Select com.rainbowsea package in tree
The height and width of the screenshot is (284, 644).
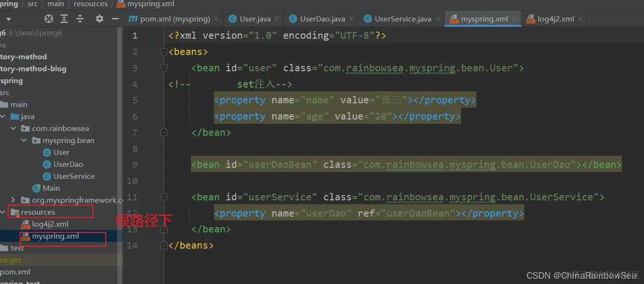(60, 129)
